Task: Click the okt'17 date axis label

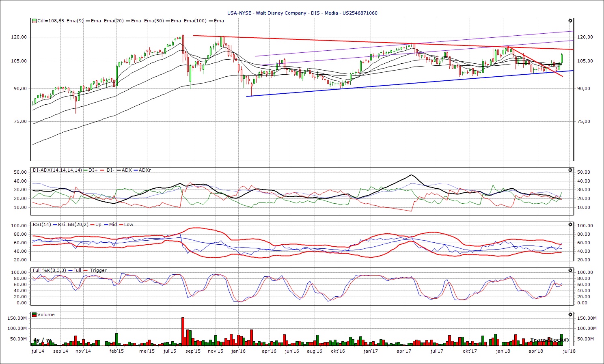Action: tap(470, 351)
